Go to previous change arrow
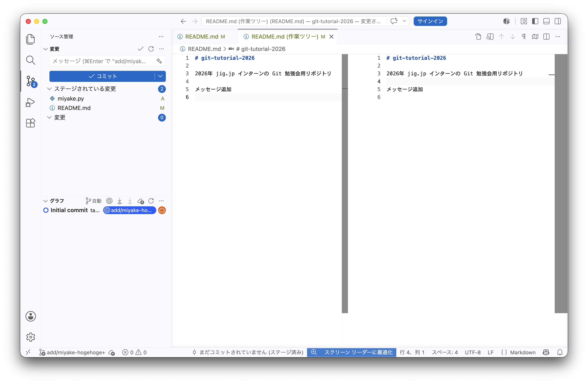The image size is (588, 384). pyautogui.click(x=501, y=37)
